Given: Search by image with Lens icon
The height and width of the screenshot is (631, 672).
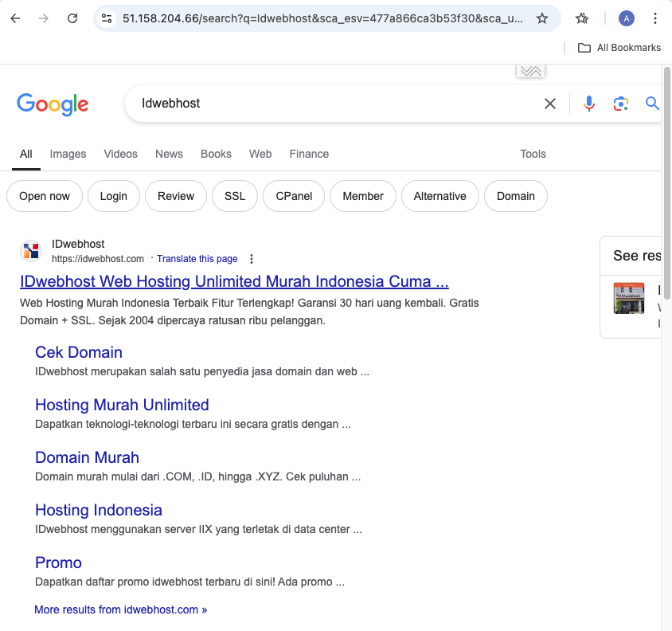Looking at the screenshot, I should pos(620,104).
